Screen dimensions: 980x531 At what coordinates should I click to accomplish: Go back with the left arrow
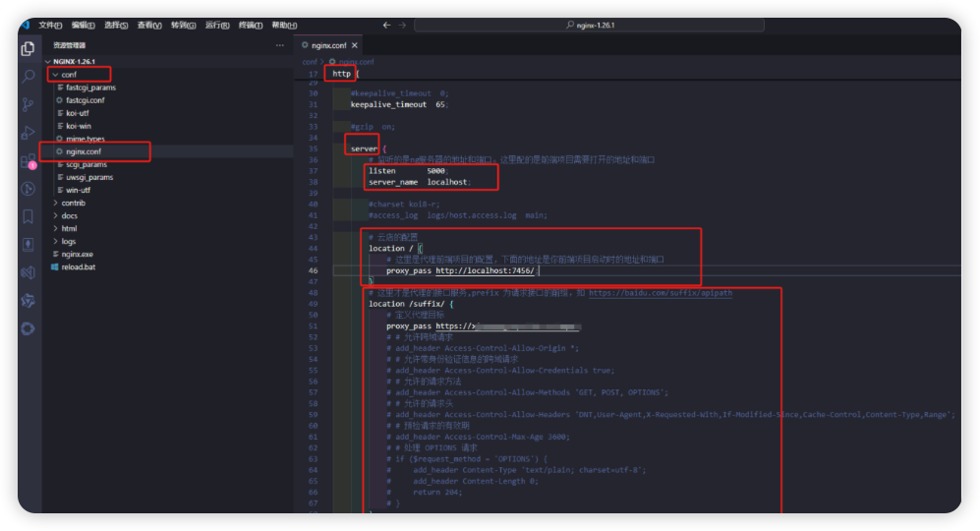point(386,25)
